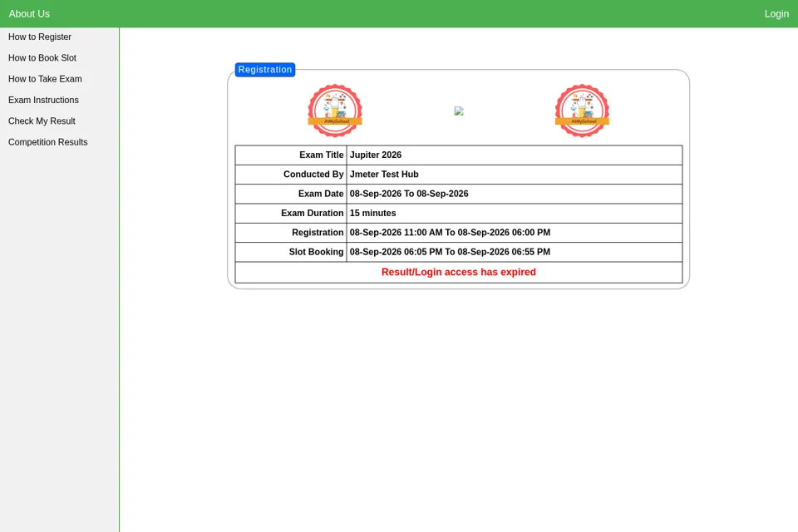Click registration period starting 11:00 AM
Image resolution: width=798 pixels, height=532 pixels.
pos(450,232)
